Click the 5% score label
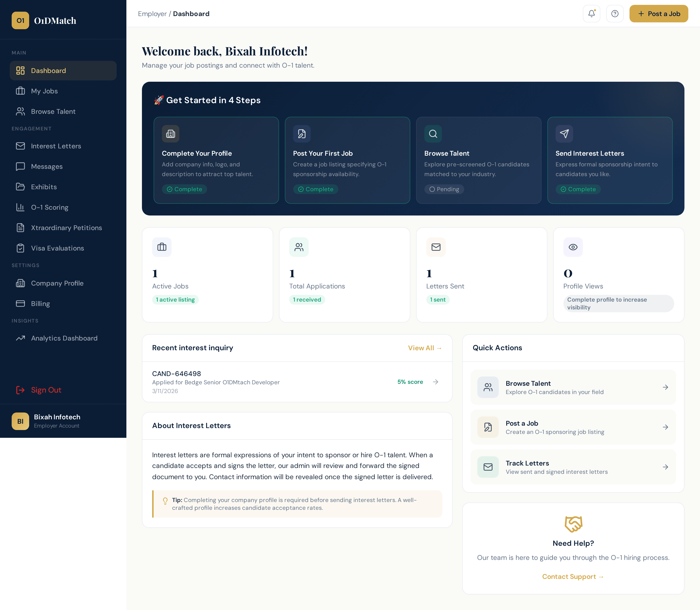This screenshot has height=610, width=700. pyautogui.click(x=410, y=382)
